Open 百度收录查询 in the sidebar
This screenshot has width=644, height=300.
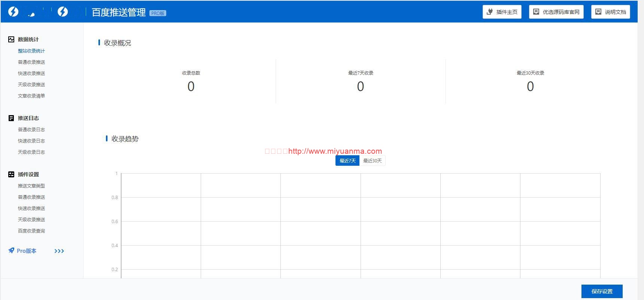coord(31,231)
